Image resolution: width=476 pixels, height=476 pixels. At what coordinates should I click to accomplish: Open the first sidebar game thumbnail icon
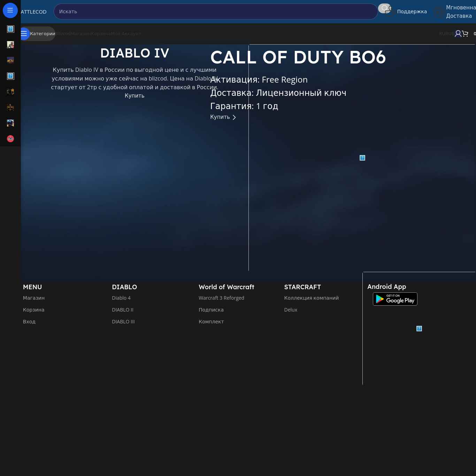(x=10, y=29)
